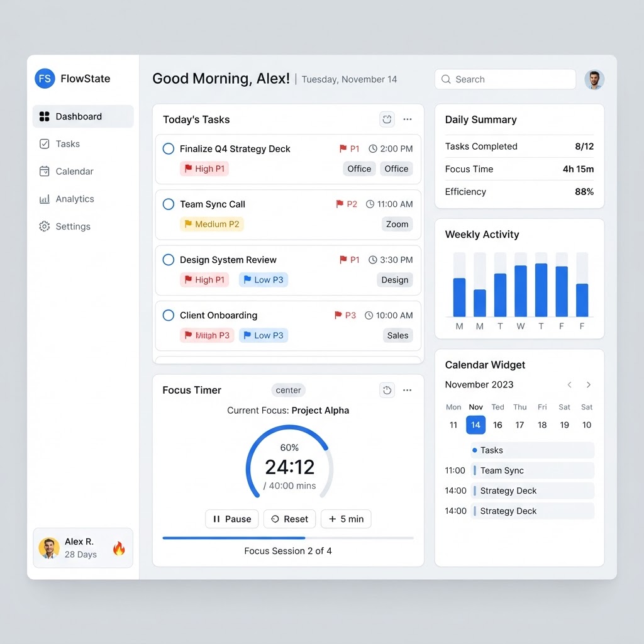The height and width of the screenshot is (644, 644).
Task: Click the Search input field
Action: (505, 79)
